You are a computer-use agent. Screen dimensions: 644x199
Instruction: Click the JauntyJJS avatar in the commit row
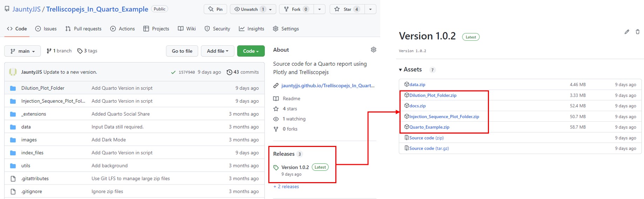coord(13,72)
